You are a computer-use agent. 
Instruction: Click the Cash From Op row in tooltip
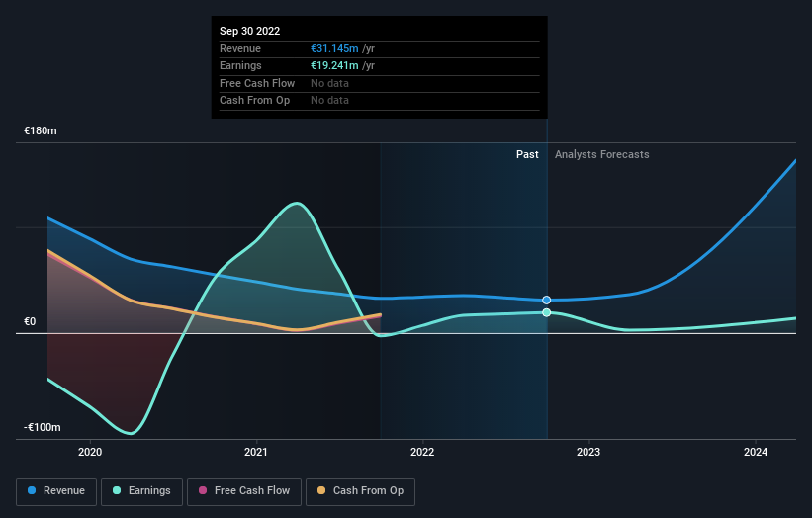point(380,101)
